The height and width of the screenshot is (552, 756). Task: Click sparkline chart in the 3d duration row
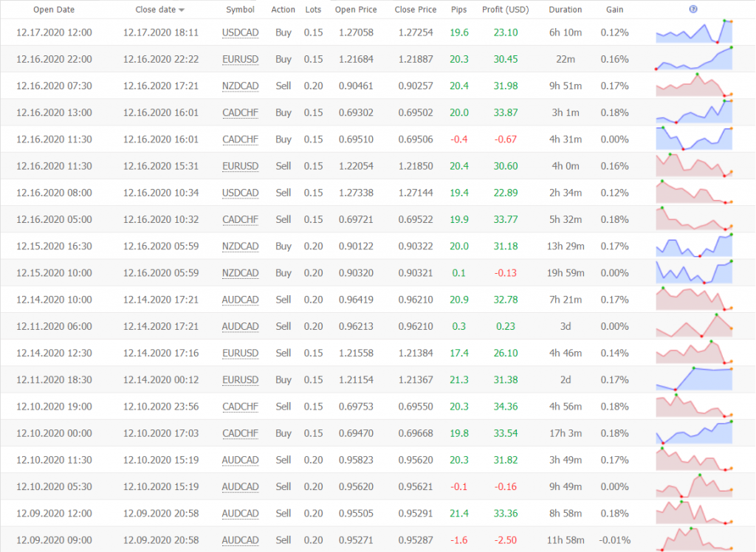694,325
